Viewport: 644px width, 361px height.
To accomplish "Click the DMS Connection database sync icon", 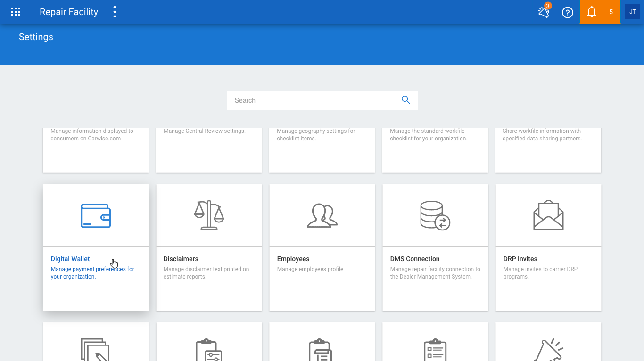I will click(435, 215).
